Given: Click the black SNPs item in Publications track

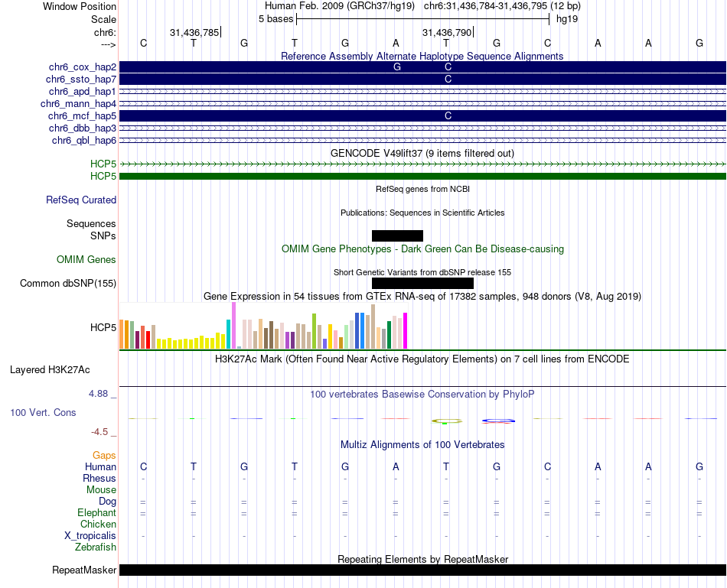Looking at the screenshot, I should click(397, 236).
